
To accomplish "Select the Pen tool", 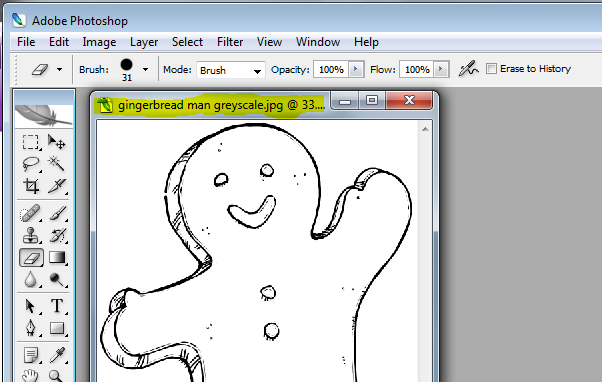I will 31,328.
